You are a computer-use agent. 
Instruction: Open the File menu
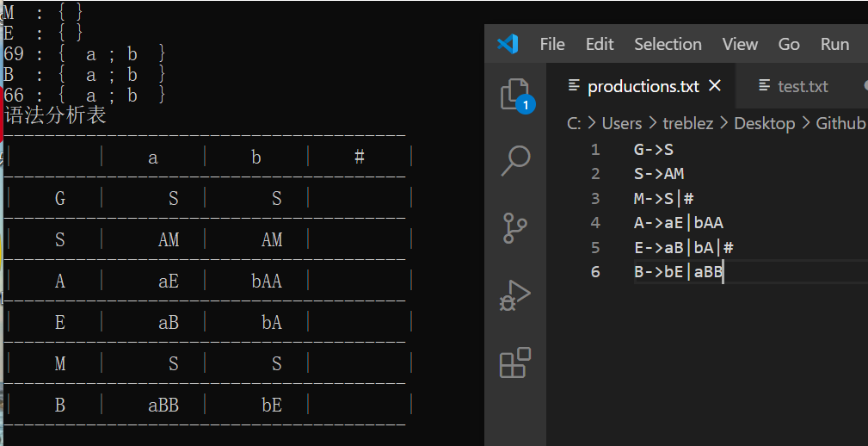552,44
